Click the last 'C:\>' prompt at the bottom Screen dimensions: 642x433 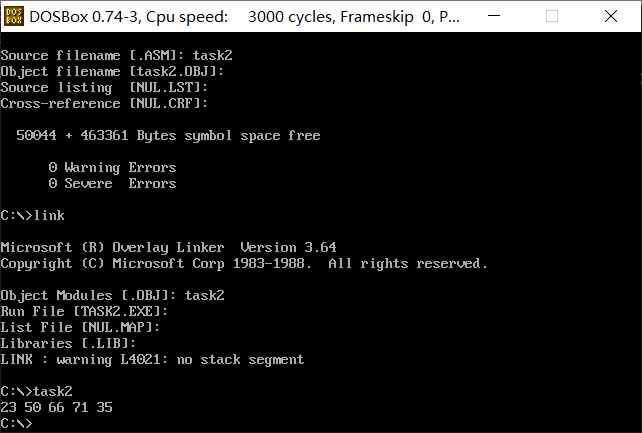pyautogui.click(x=16, y=423)
